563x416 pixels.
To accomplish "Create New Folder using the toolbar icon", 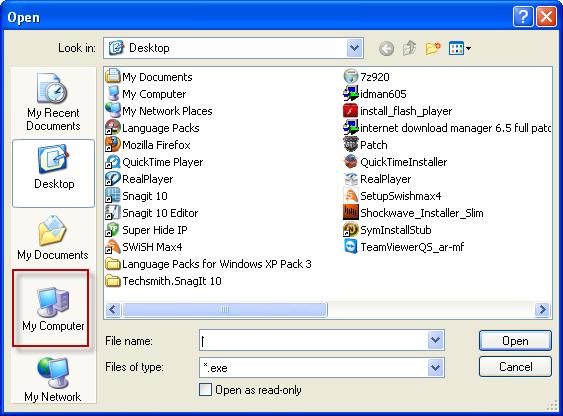I will coord(433,48).
